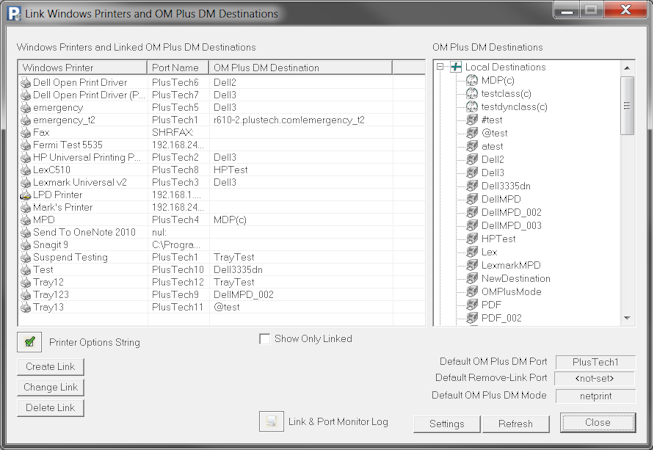Select the DellMPD tree item
This screenshot has height=450, width=653.
pyautogui.click(x=501, y=199)
